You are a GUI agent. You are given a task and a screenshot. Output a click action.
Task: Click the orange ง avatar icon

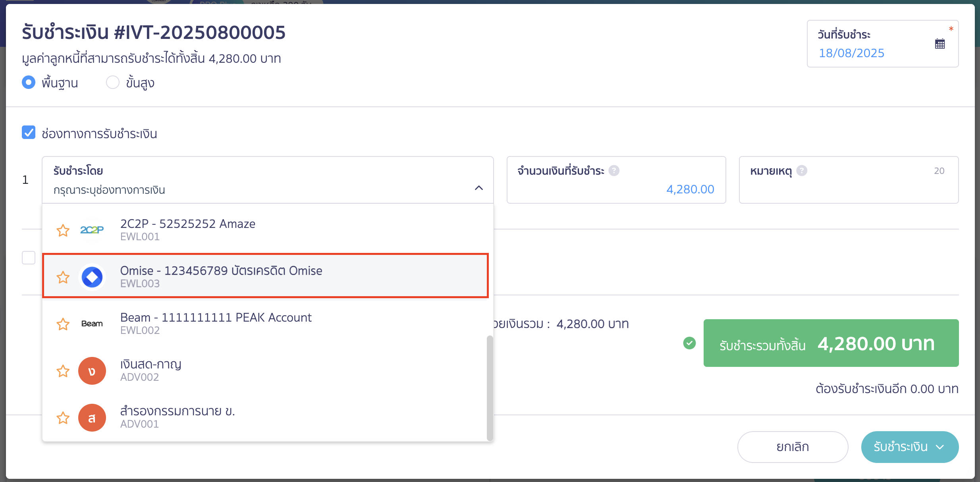click(92, 371)
